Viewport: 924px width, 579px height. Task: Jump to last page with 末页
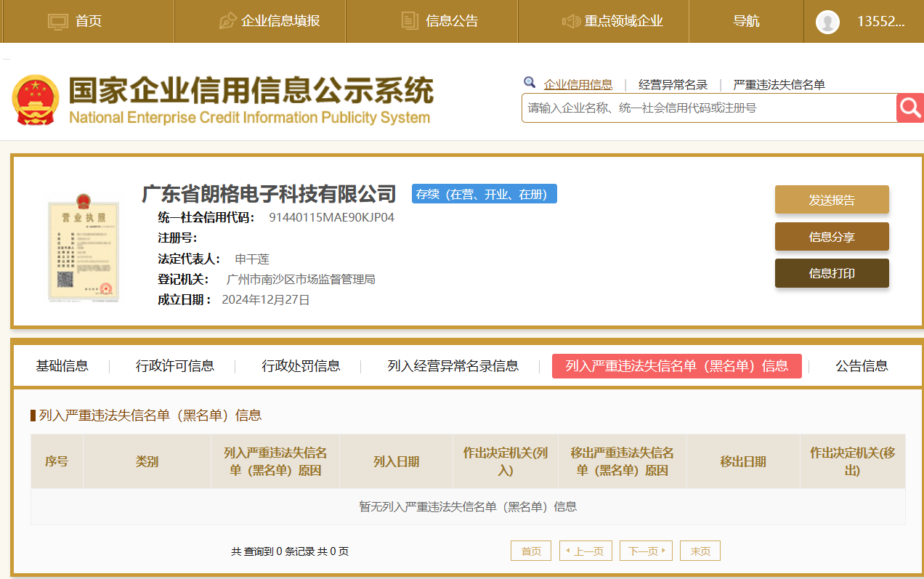coord(700,551)
